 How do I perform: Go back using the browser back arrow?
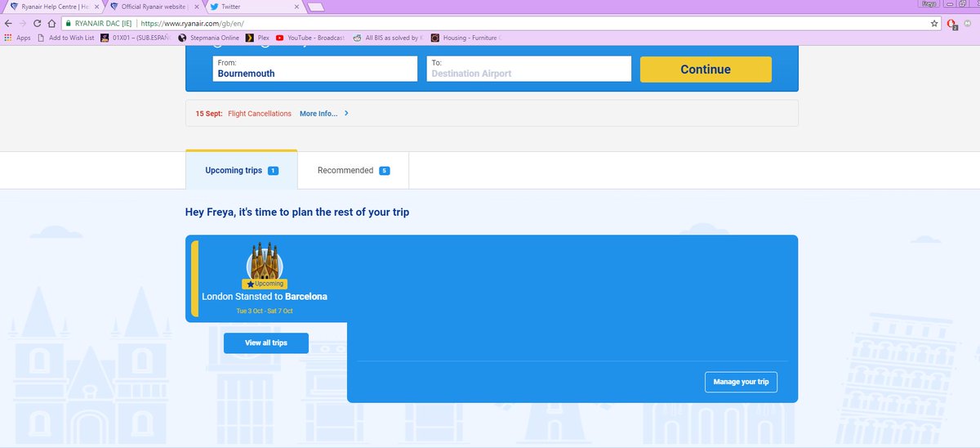click(8, 24)
